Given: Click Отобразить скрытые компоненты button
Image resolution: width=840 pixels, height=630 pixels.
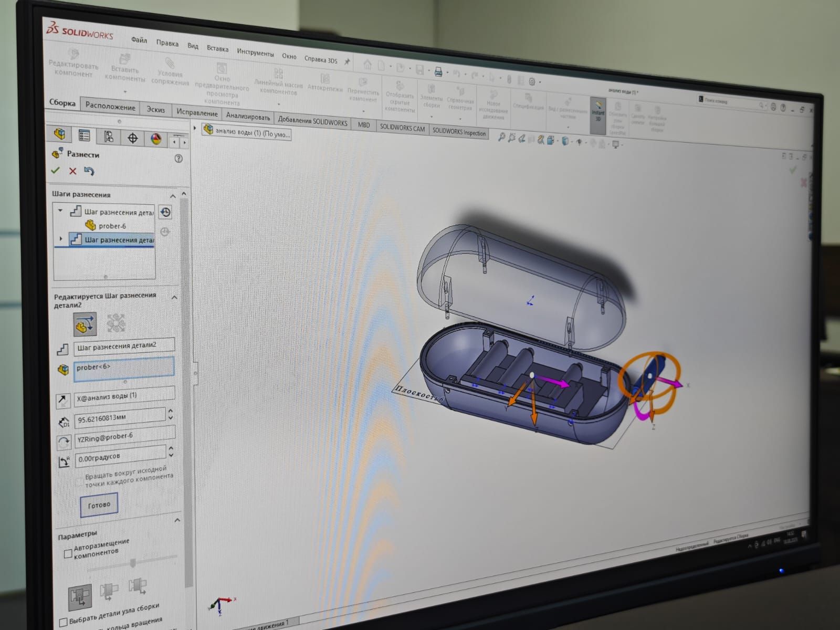Looking at the screenshot, I should click(400, 98).
